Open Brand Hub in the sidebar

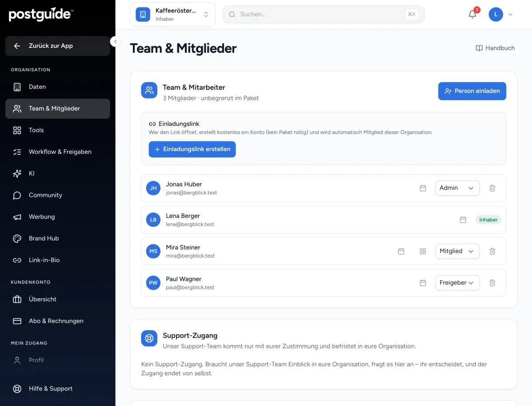click(x=58, y=238)
